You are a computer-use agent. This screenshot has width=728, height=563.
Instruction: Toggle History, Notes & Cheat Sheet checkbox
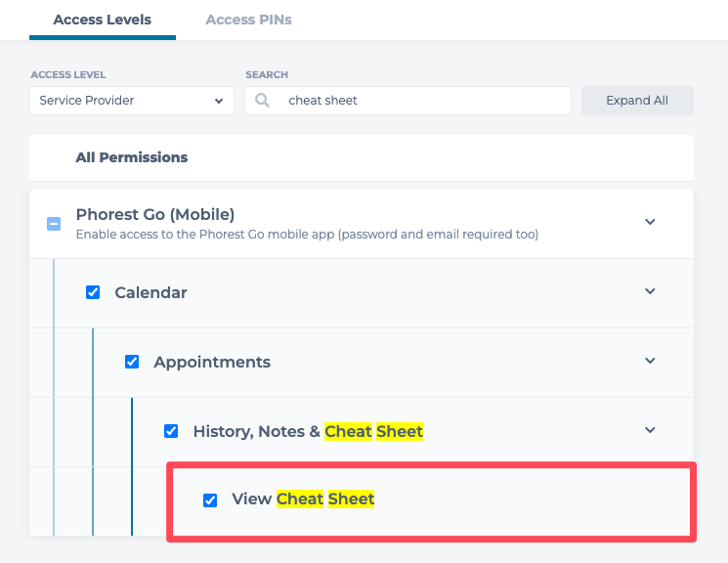click(x=171, y=431)
